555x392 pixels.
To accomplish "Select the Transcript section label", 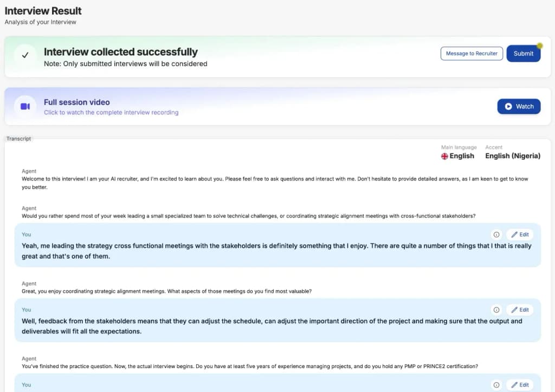I will click(x=19, y=138).
